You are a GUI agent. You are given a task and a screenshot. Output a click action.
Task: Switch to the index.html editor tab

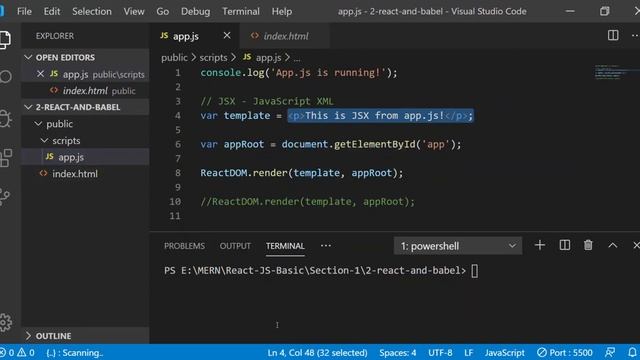[285, 36]
